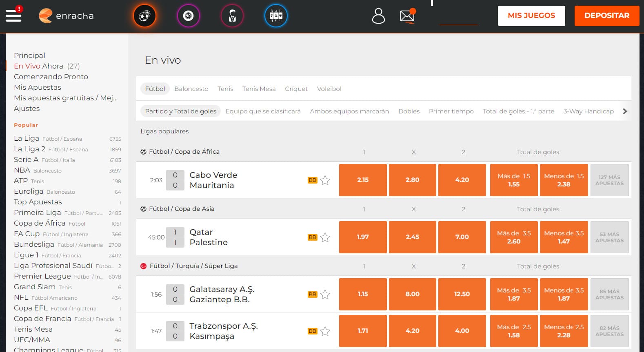This screenshot has height=352, width=644.
Task: Open the Copa de Asia league ball icon
Action: point(143,209)
